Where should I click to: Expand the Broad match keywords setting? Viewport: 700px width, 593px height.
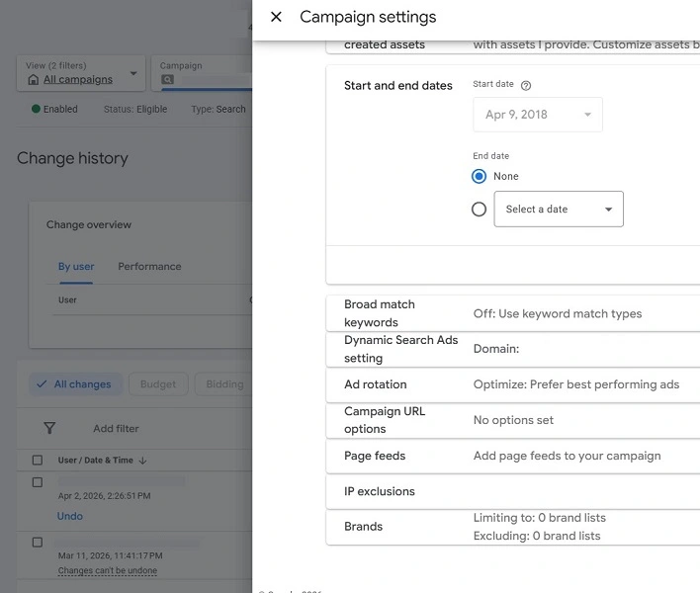coord(513,313)
